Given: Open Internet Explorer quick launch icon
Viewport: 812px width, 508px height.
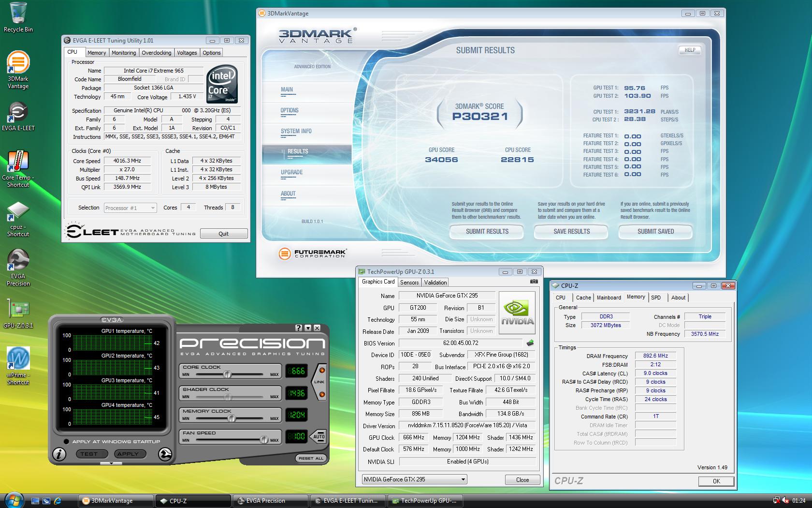Looking at the screenshot, I should click(x=58, y=501).
